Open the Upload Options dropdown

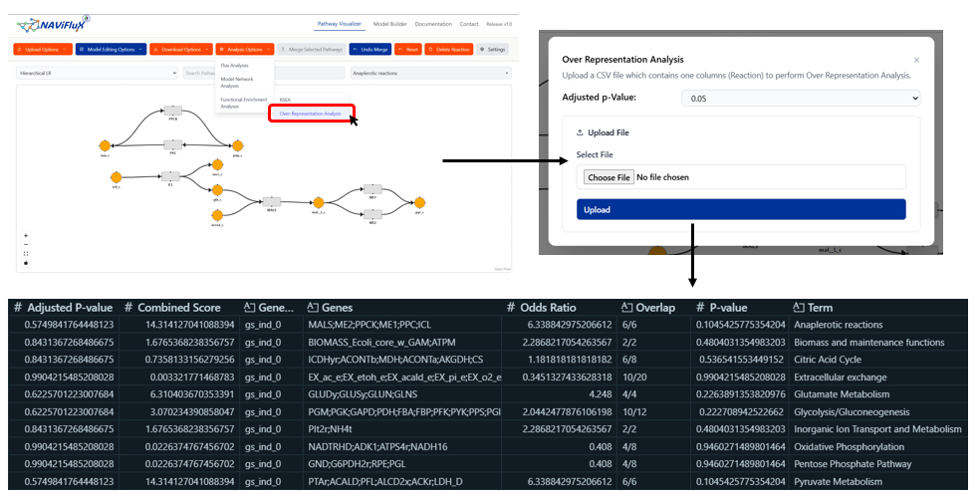(43, 49)
